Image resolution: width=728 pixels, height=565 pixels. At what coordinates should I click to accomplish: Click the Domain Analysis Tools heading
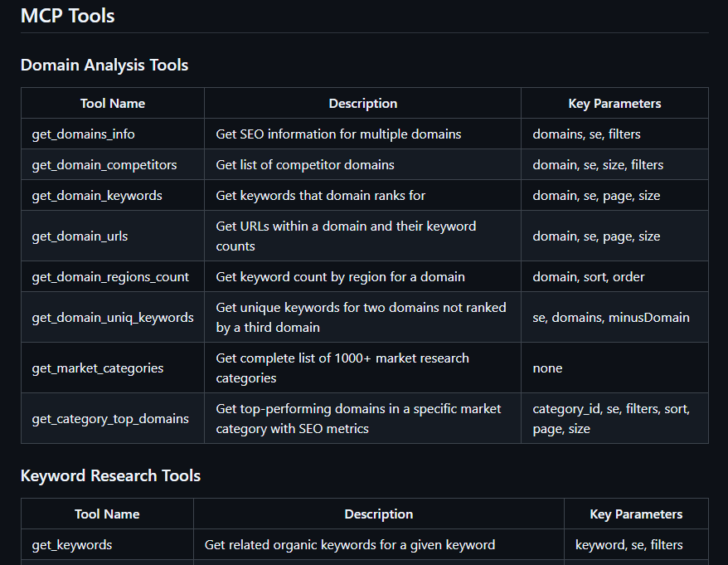point(104,65)
